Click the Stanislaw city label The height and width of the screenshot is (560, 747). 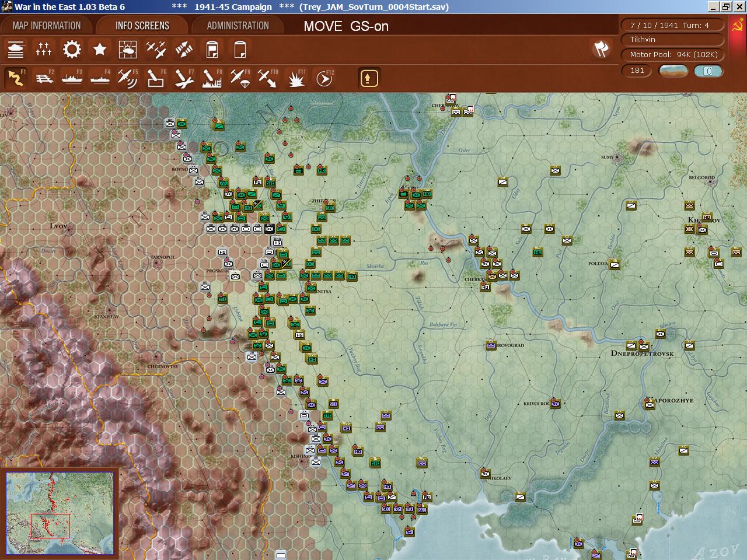click(x=106, y=317)
